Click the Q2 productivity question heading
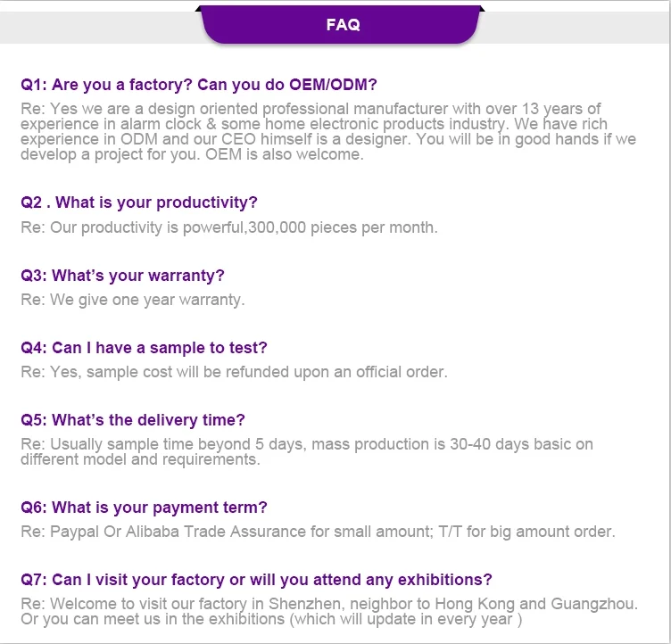This screenshot has height=644, width=671. pos(139,202)
